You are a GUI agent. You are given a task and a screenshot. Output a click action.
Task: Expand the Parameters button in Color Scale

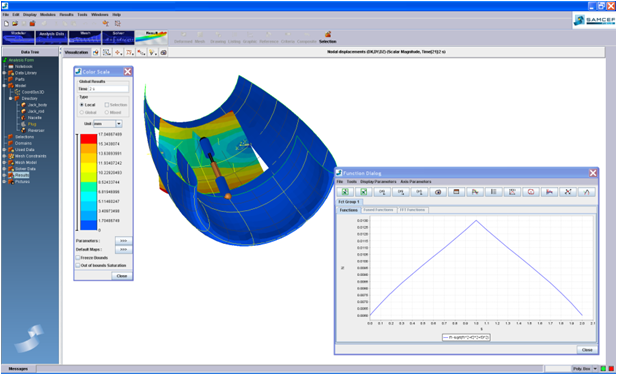coord(123,240)
